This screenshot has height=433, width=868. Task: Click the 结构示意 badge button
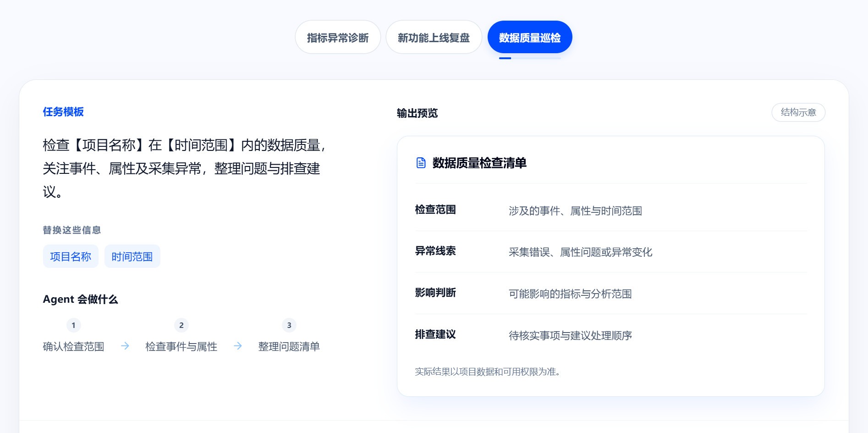click(798, 112)
